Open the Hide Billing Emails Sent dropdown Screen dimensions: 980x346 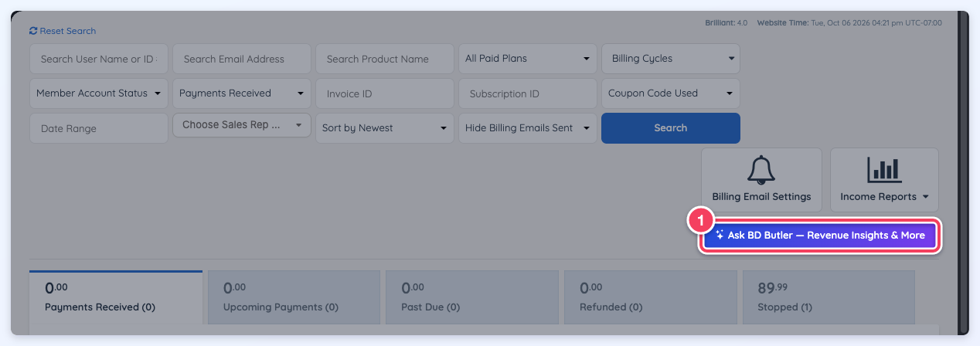click(x=528, y=128)
